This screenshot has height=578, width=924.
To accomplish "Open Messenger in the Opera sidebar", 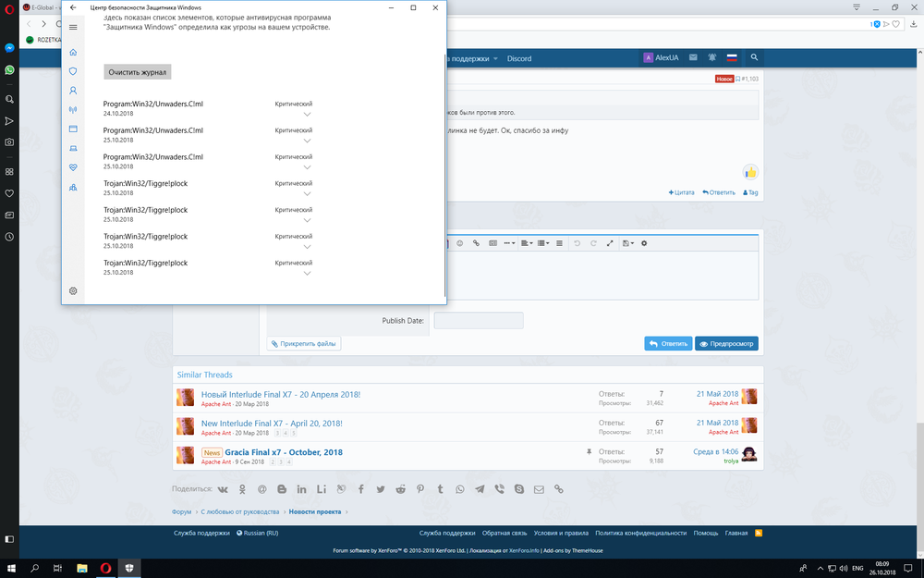I will (x=9, y=48).
